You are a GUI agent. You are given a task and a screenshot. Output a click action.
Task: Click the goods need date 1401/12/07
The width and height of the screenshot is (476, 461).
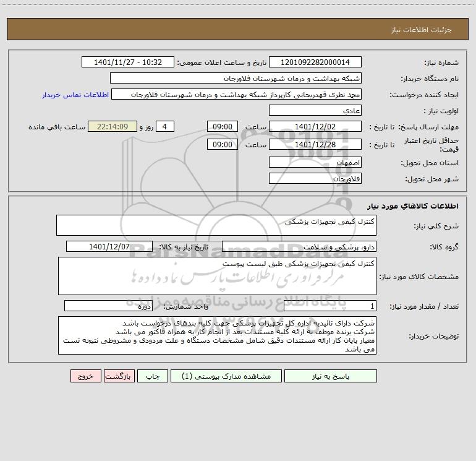pyautogui.click(x=109, y=246)
